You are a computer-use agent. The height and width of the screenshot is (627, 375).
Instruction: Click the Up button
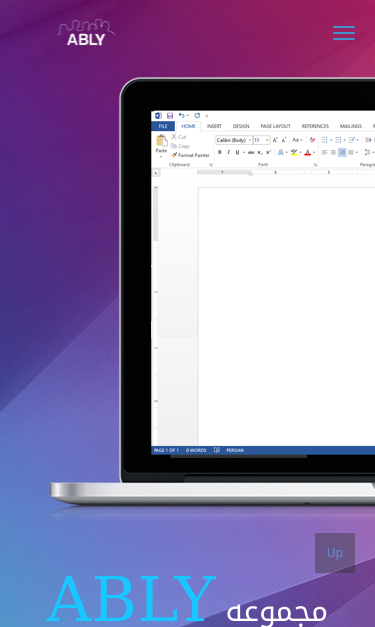(x=335, y=553)
